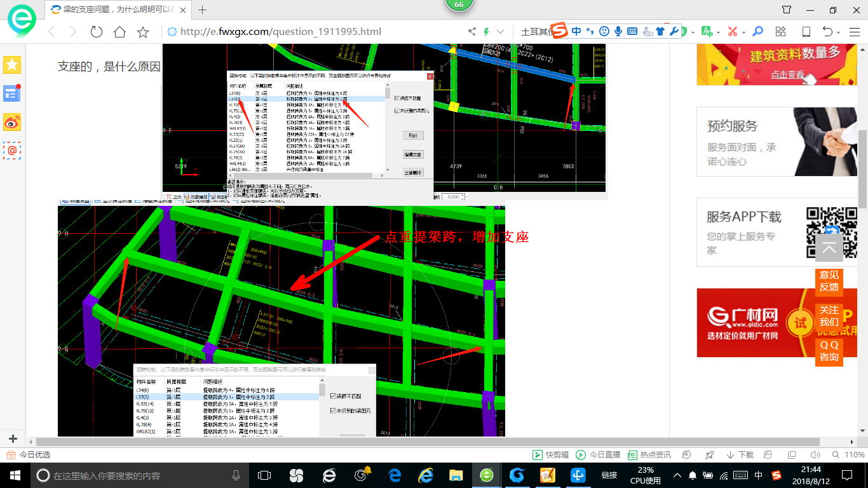868x488 pixels.
Task: Click the horizontal page scrollbar
Action: pos(427,442)
